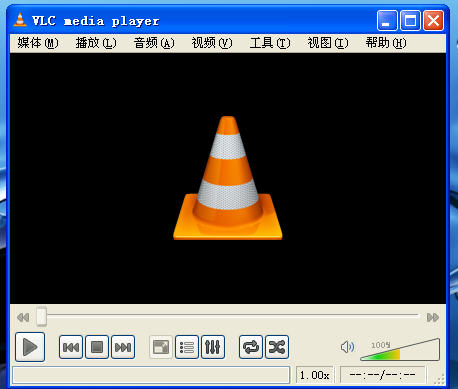
Task: Click the faster forward arrows icon
Action: [x=433, y=317]
